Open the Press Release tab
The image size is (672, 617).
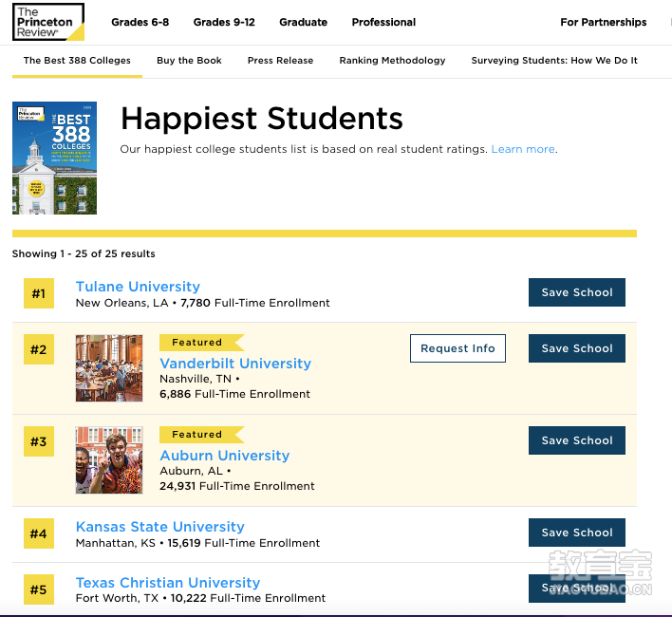coord(280,61)
